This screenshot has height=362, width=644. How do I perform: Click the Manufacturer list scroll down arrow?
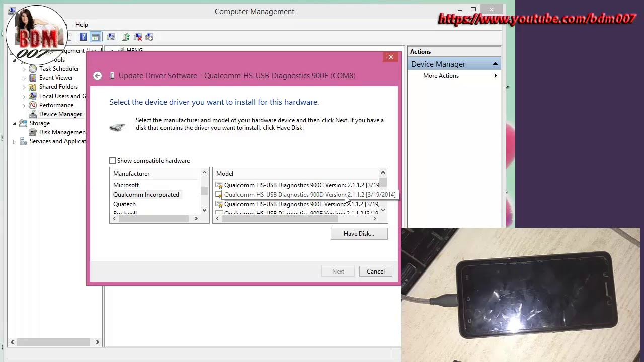pos(204,210)
